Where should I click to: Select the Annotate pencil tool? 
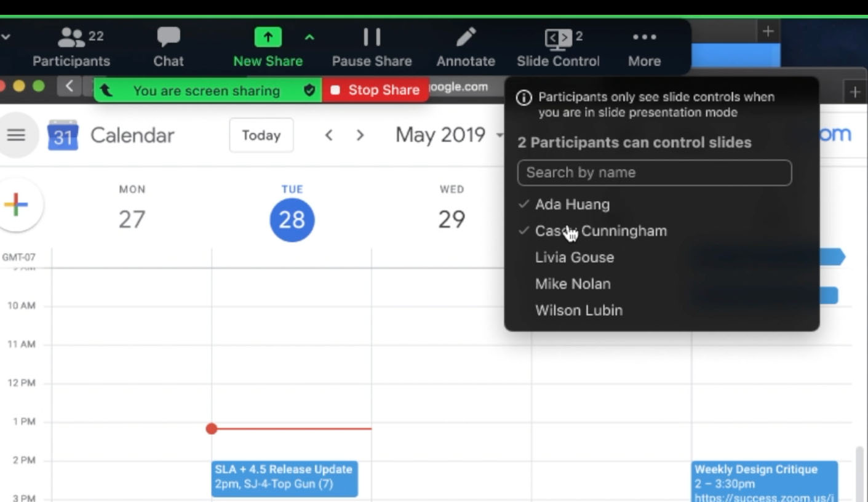click(x=466, y=38)
